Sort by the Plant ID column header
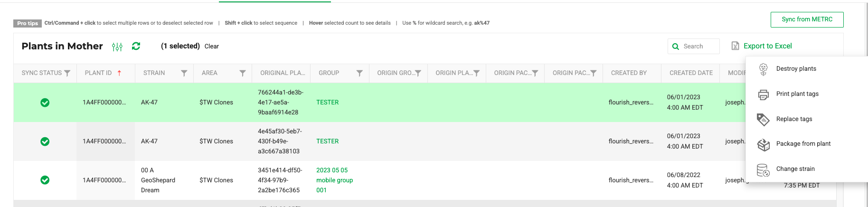868x207 pixels. (98, 73)
